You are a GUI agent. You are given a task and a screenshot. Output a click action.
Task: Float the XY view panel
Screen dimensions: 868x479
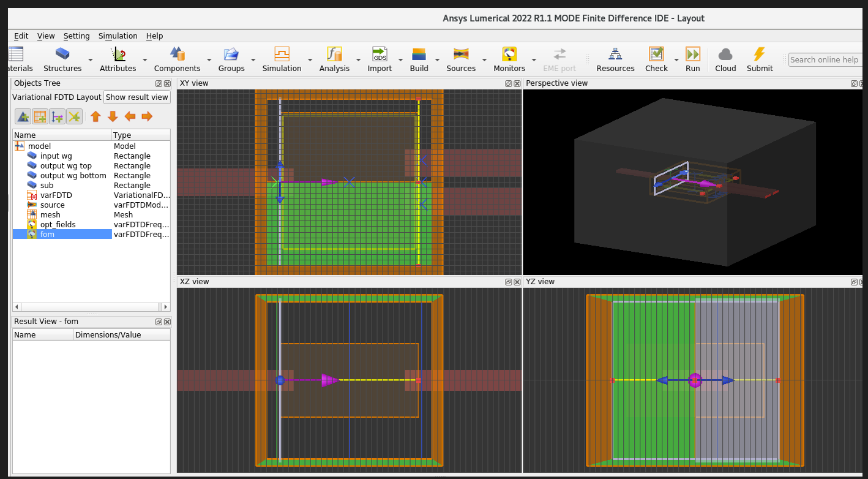508,83
